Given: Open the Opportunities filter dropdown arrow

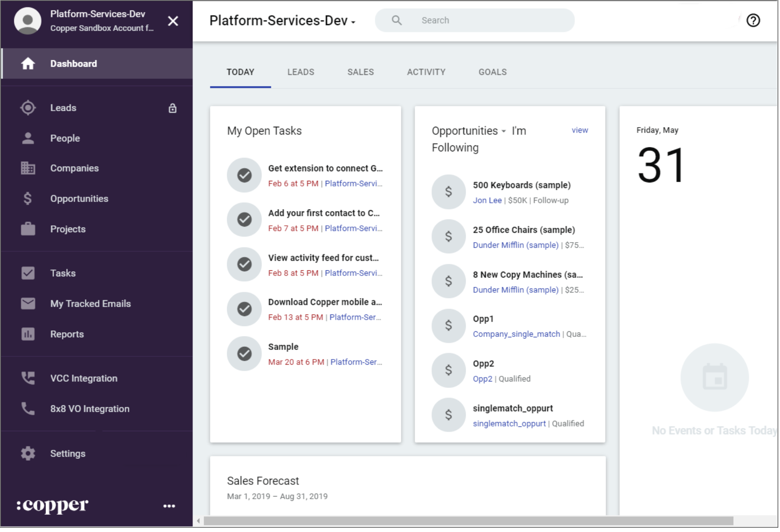Looking at the screenshot, I should pos(504,131).
